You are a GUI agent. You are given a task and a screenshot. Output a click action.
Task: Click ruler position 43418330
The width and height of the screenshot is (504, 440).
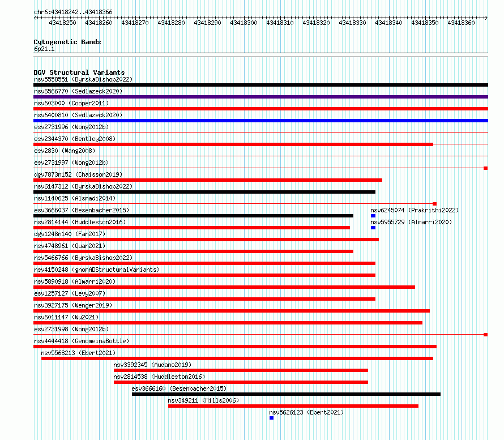click(x=352, y=23)
